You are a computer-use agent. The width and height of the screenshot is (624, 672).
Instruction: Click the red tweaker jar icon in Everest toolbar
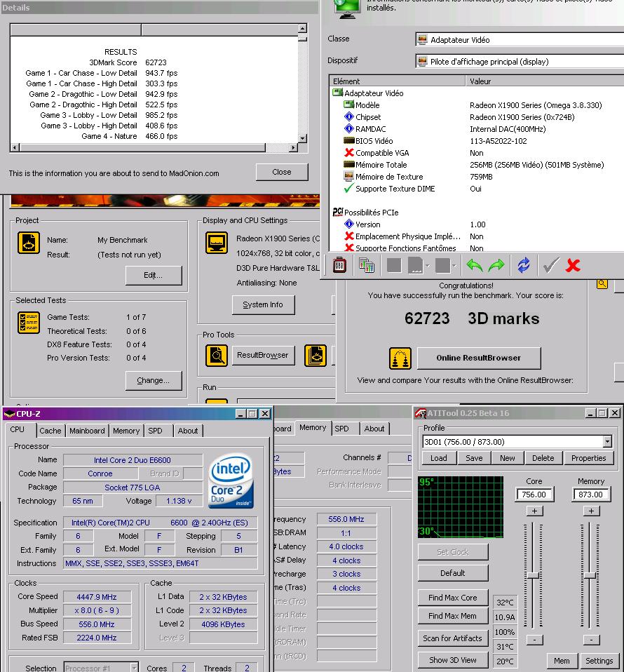coord(339,265)
